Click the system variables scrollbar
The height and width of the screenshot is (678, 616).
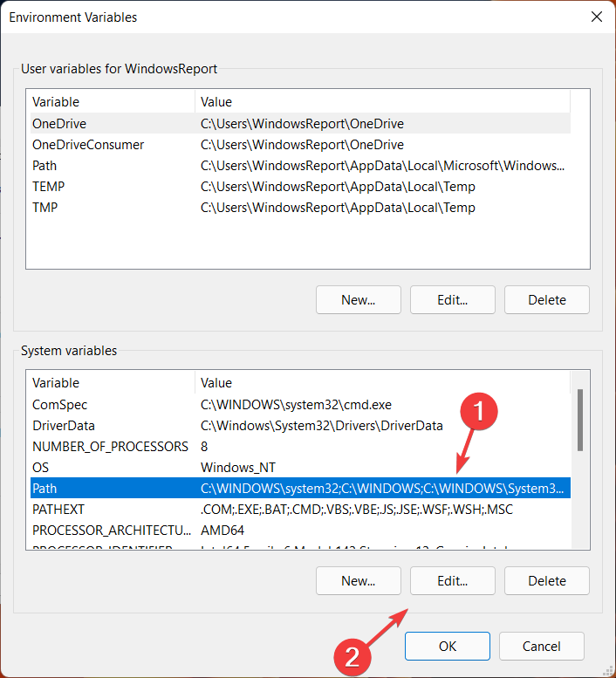(x=580, y=419)
